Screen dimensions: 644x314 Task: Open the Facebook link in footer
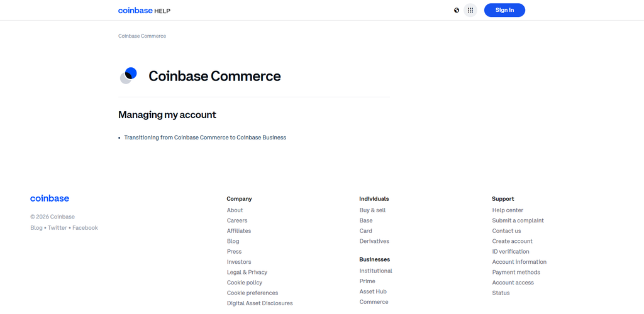tap(85, 228)
